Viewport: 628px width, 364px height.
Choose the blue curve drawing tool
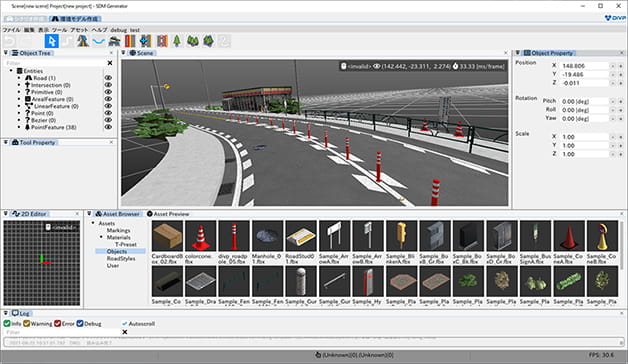99,41
